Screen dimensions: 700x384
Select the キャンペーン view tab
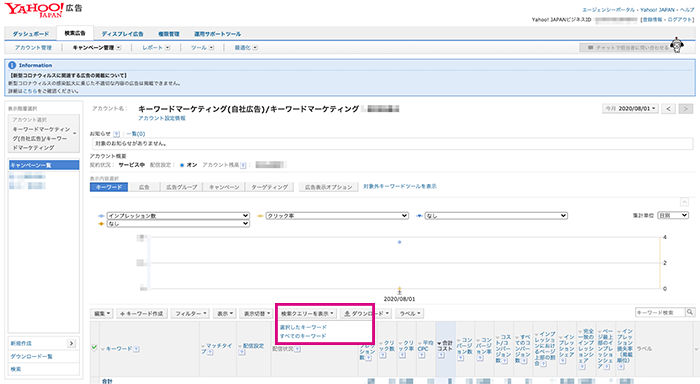point(224,187)
